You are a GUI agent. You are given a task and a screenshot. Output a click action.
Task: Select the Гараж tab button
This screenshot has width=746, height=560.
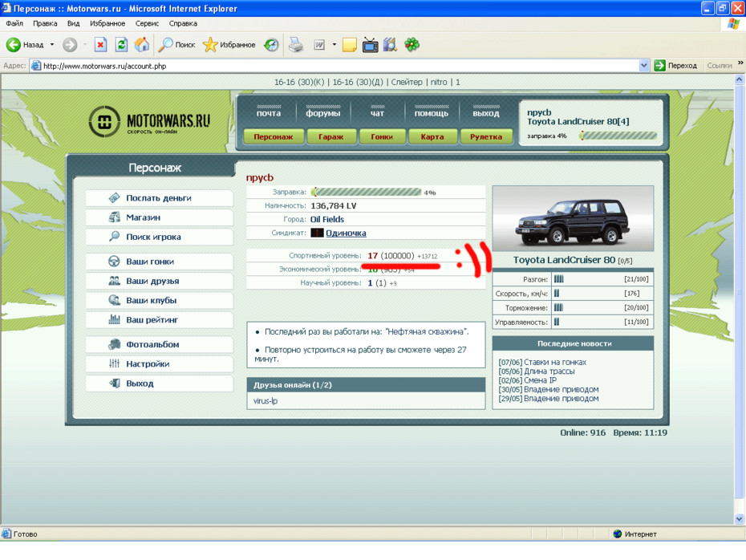330,136
